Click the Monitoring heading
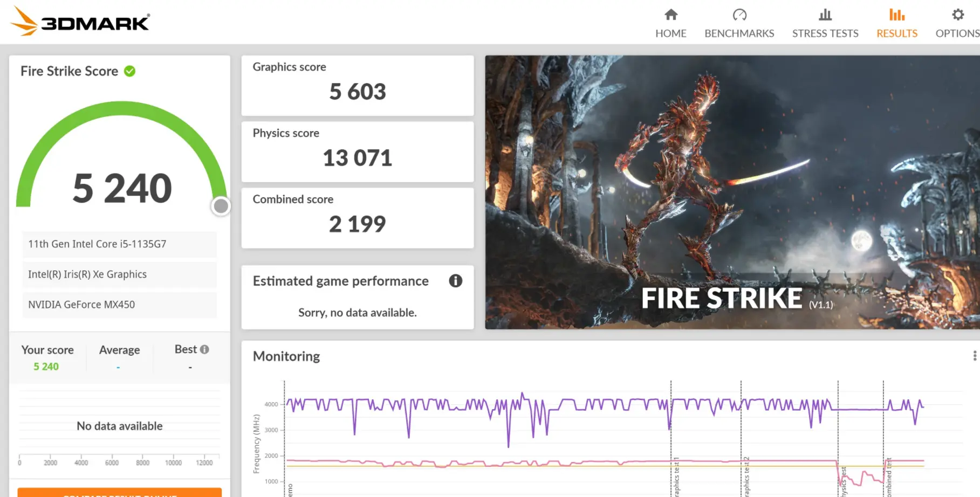This screenshot has height=497, width=980. (286, 356)
